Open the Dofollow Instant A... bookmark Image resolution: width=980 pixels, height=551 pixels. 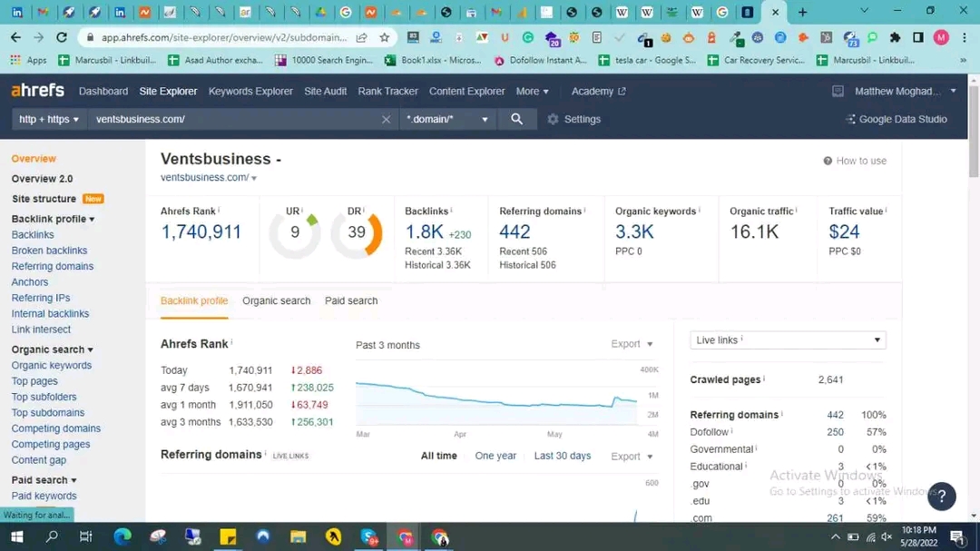[541, 60]
